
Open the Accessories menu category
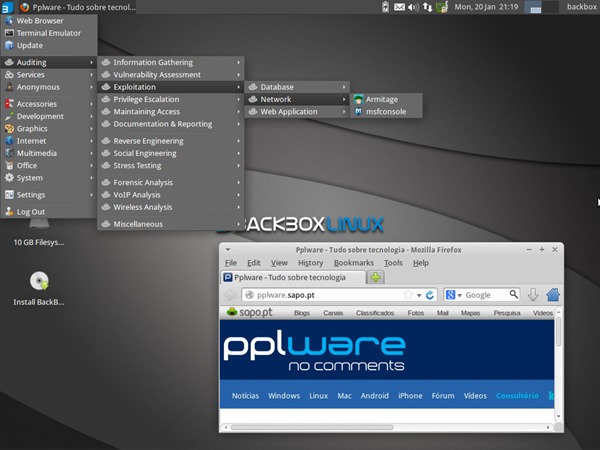[49, 104]
